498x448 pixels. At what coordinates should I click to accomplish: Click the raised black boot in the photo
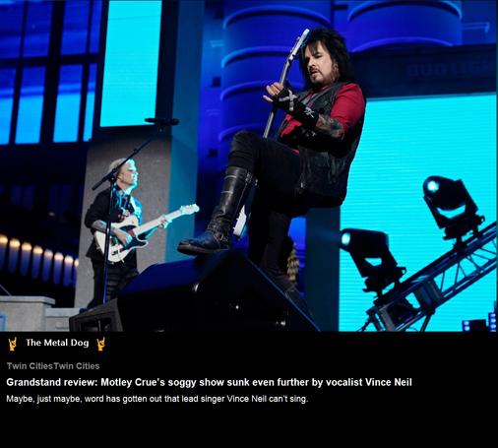click(x=218, y=212)
